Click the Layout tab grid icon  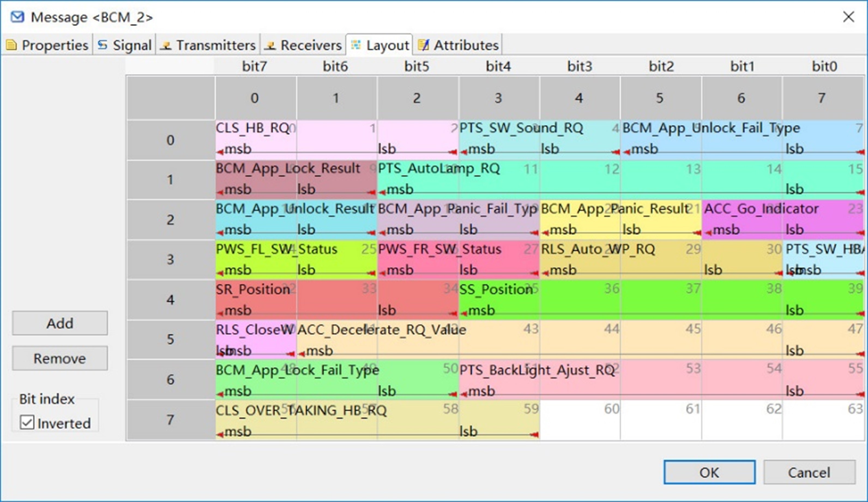coord(356,45)
